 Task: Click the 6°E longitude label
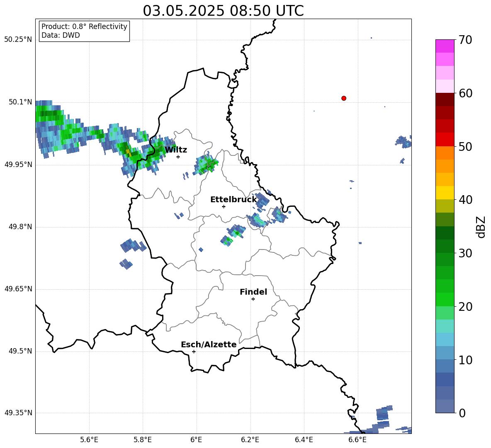(196, 440)
